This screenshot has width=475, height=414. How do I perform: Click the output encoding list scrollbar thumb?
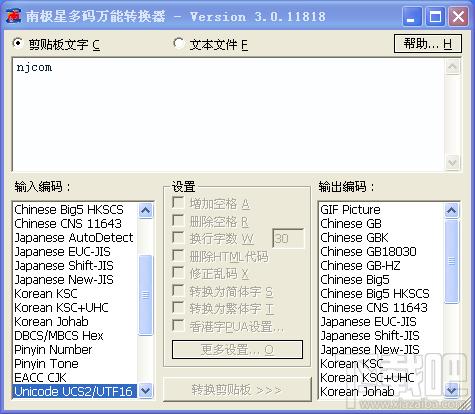pyautogui.click(x=452, y=261)
